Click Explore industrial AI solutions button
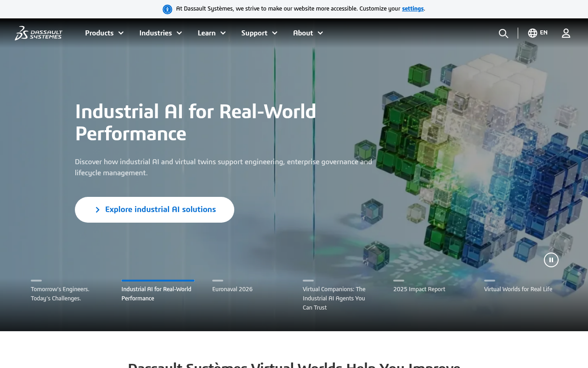This screenshot has width=588, height=368. [x=154, y=210]
